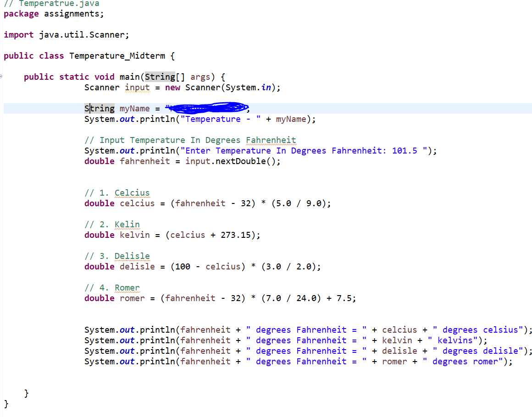The height and width of the screenshot is (417, 532).
Task: Click the 101.5 value in prompt string
Action: pos(405,150)
